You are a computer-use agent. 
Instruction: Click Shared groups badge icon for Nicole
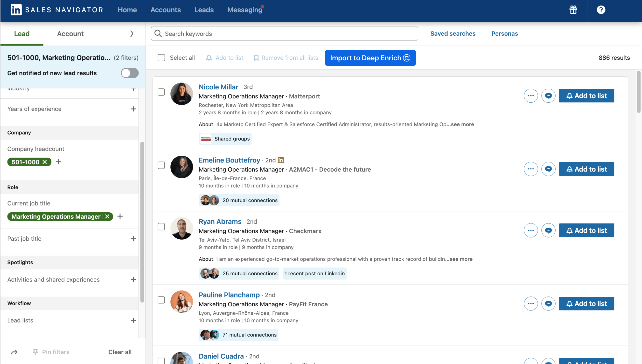click(x=205, y=139)
